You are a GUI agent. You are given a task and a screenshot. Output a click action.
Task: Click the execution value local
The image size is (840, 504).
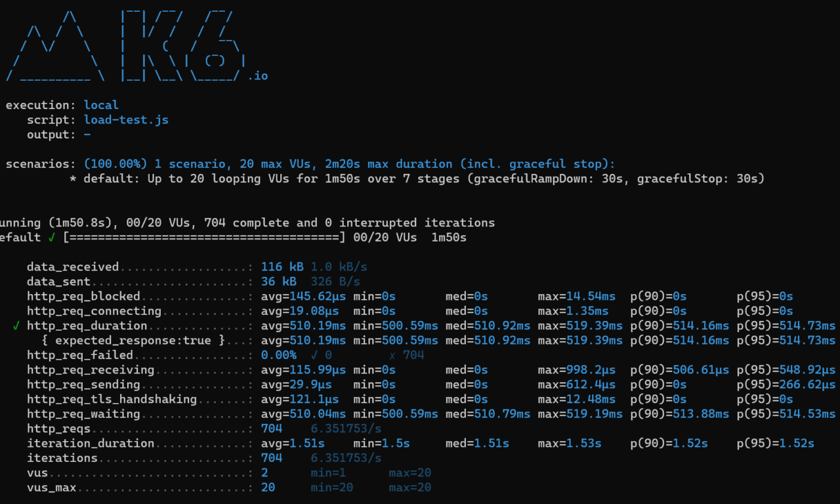101,105
